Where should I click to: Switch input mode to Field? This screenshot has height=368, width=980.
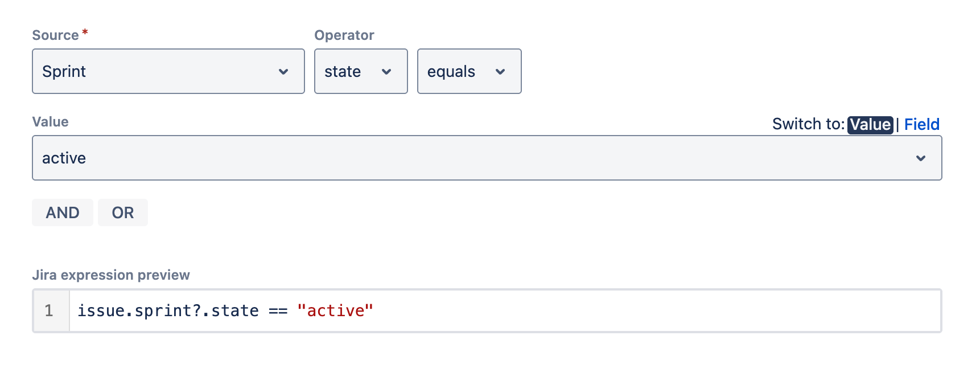[x=921, y=124]
